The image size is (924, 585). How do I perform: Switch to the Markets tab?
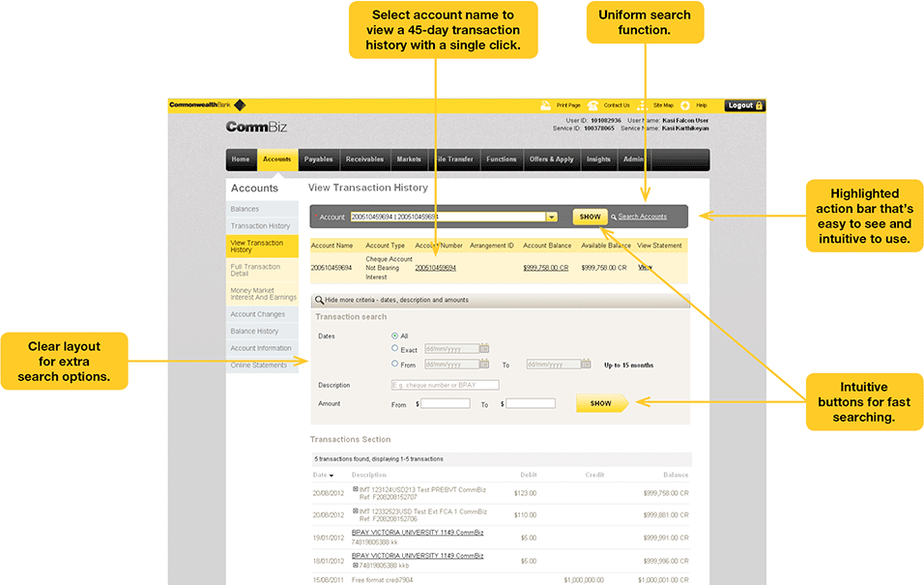pos(409,160)
